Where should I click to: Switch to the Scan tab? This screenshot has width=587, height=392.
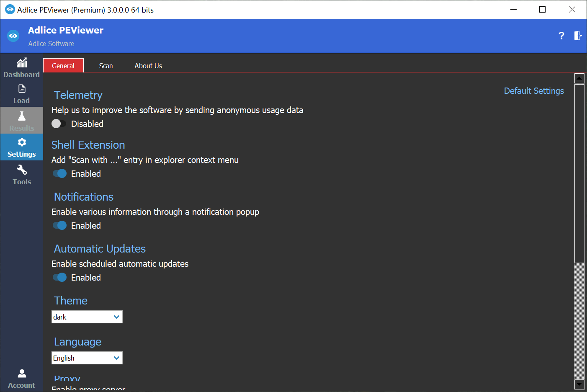(106, 66)
